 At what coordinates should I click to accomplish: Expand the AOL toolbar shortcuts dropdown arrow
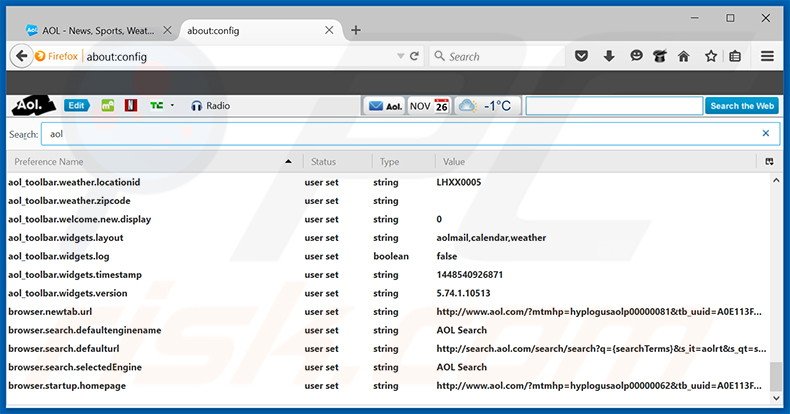click(172, 105)
